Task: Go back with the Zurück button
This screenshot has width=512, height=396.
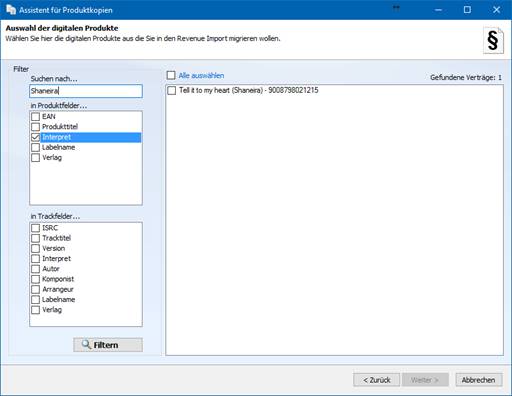Action: 377,380
